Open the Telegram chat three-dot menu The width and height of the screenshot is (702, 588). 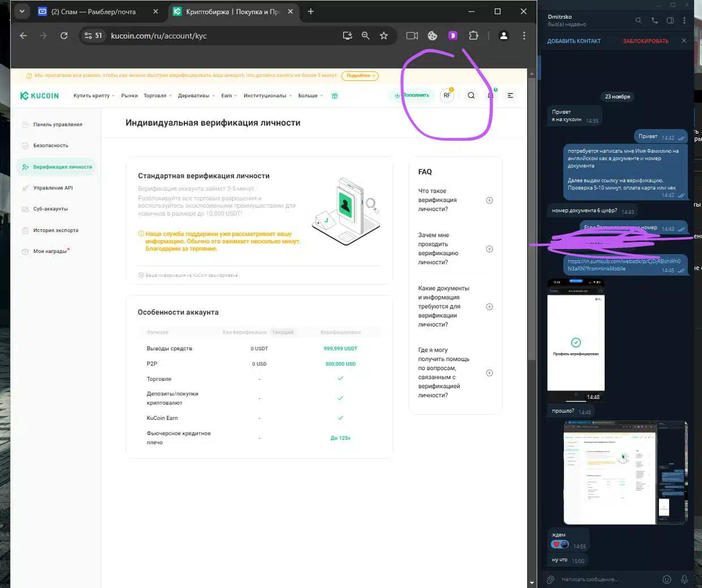pos(684,20)
